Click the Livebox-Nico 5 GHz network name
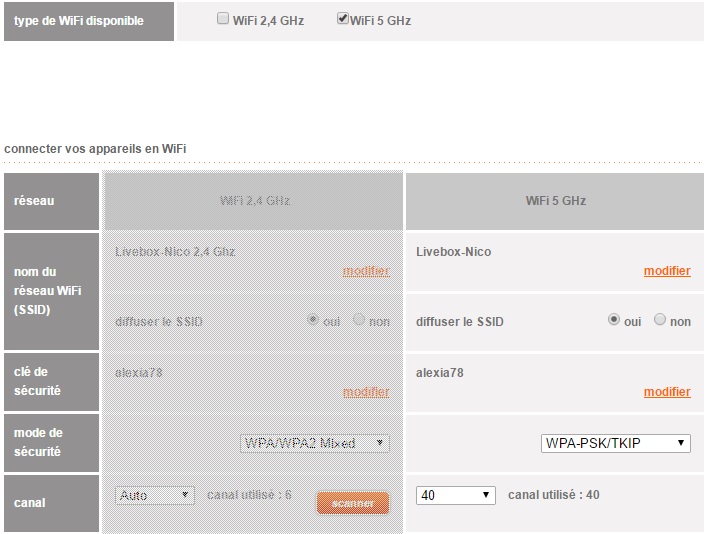Screen dimensions: 710x534 [x=453, y=252]
